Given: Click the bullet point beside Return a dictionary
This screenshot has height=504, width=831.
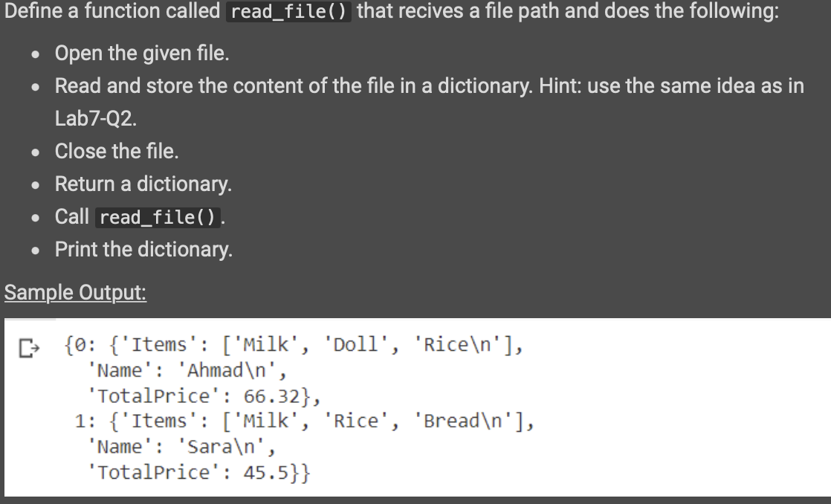Looking at the screenshot, I should coord(34,184).
